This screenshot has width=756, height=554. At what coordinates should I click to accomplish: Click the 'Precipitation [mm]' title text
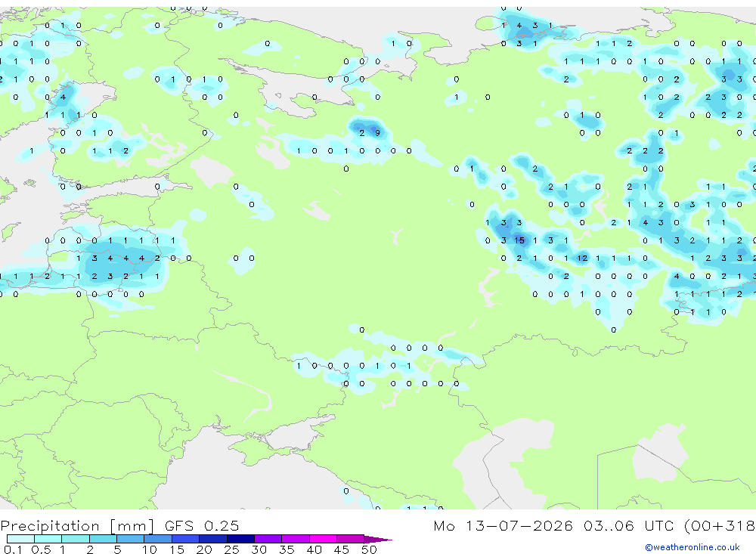tap(77, 526)
